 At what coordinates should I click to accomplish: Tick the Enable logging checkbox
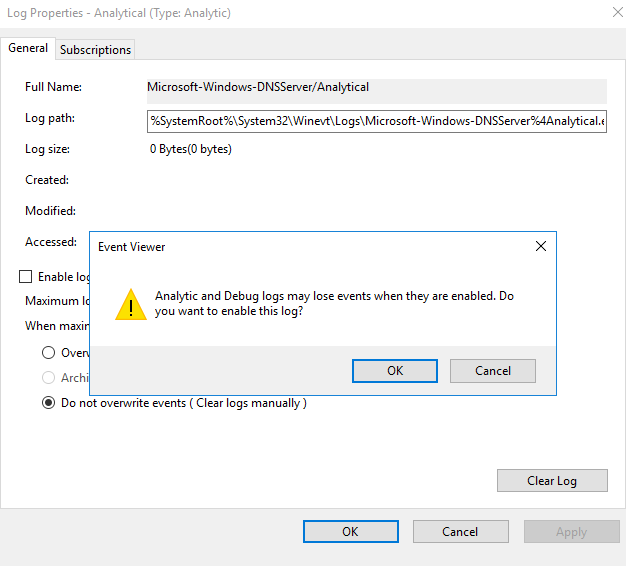26,276
